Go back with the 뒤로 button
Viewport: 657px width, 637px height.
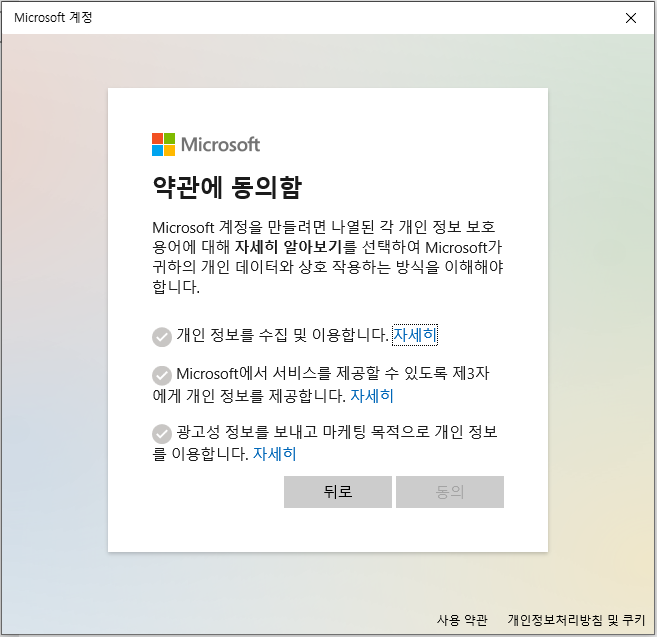pos(338,492)
